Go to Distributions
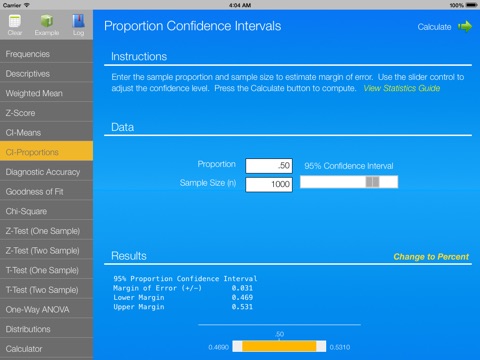 46,329
